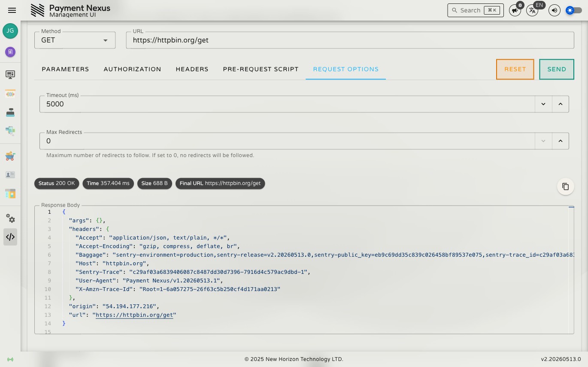This screenshot has height=367, width=588.
Task: Select the Request Options tab
Action: tap(346, 69)
